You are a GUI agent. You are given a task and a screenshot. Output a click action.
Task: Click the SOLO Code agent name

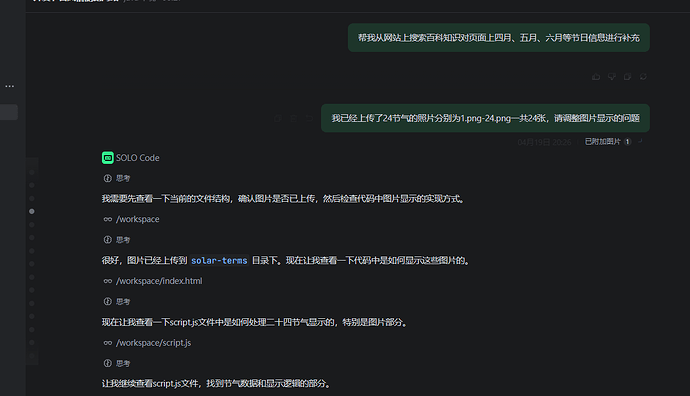pyautogui.click(x=138, y=158)
